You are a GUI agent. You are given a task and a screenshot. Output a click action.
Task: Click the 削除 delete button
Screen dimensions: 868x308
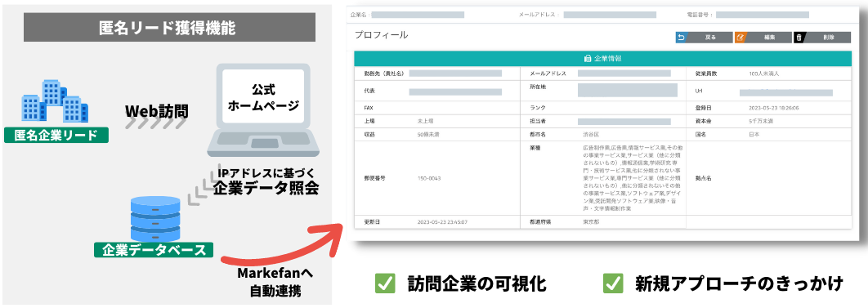click(x=822, y=38)
